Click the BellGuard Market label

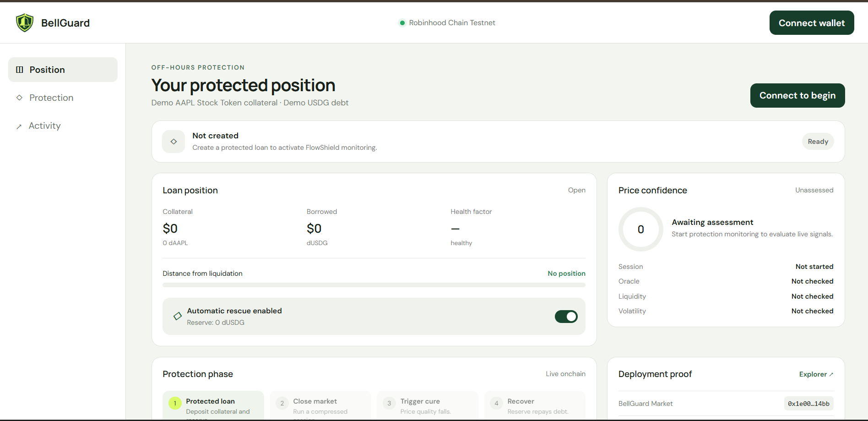point(646,404)
